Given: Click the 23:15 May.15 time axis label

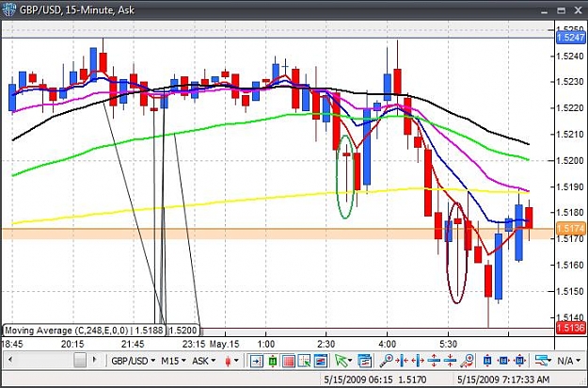Looking at the screenshot, I should [211, 344].
